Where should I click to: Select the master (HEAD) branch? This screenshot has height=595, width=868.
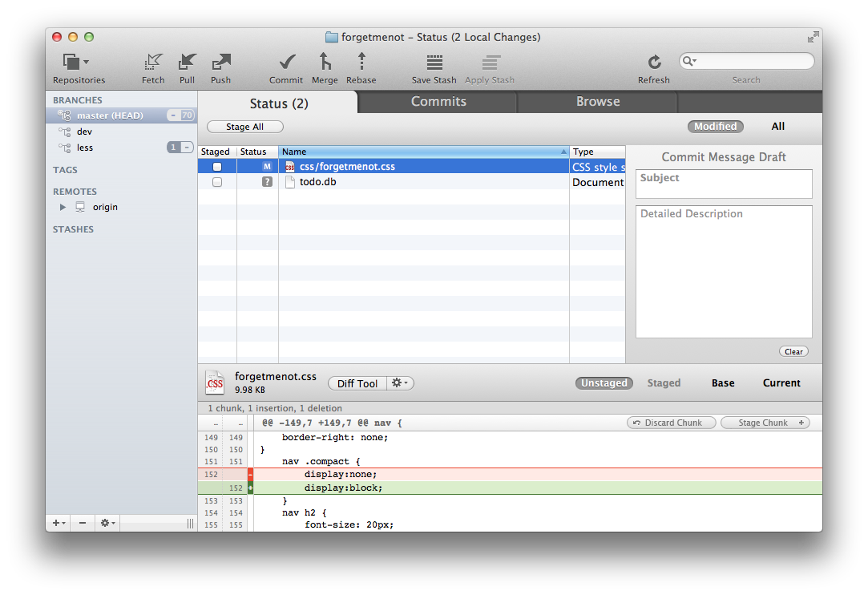point(121,115)
